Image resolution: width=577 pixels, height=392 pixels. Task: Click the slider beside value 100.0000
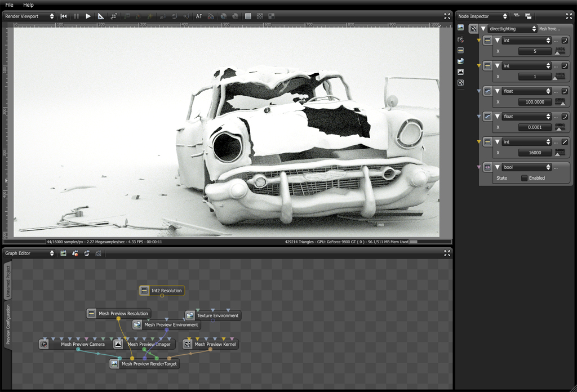point(560,102)
